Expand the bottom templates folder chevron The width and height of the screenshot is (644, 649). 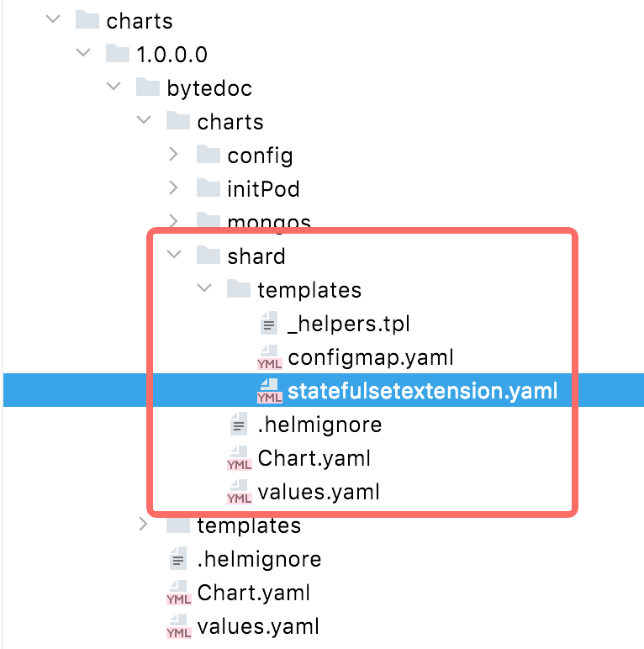coord(143,525)
